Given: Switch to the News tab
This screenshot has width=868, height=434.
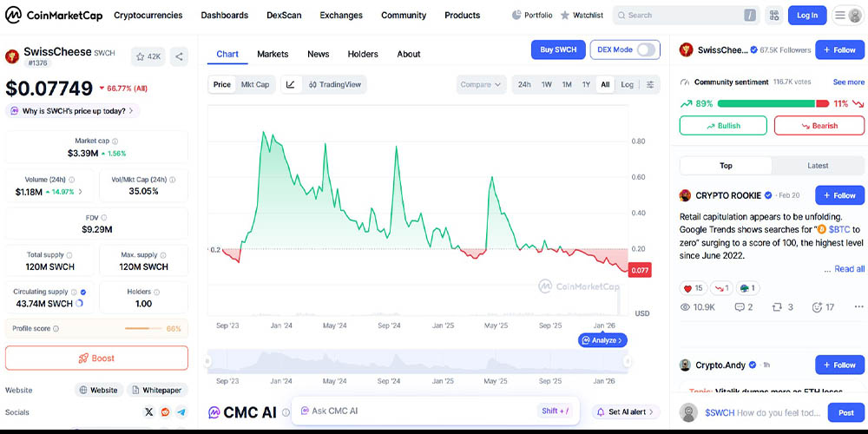Looking at the screenshot, I should pyautogui.click(x=319, y=54).
